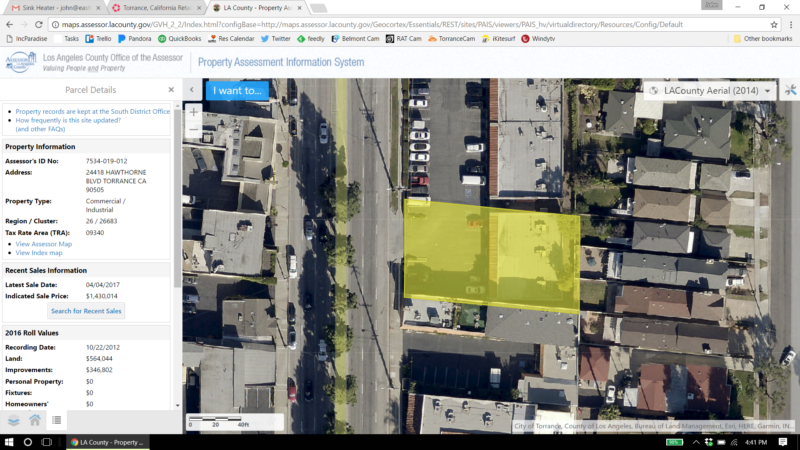The image size is (800, 450).
Task: Open Task View on taskbar
Action: point(46,442)
